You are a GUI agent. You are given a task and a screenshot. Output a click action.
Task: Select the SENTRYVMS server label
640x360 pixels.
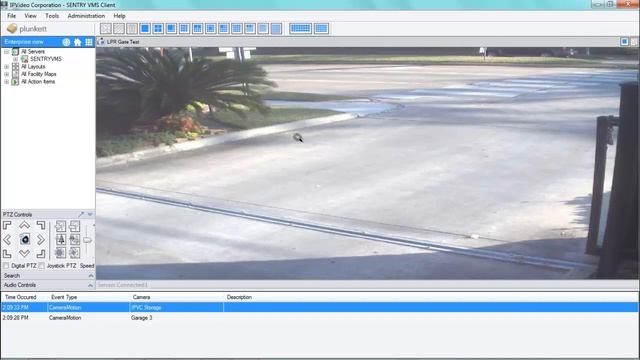pyautogui.click(x=46, y=59)
